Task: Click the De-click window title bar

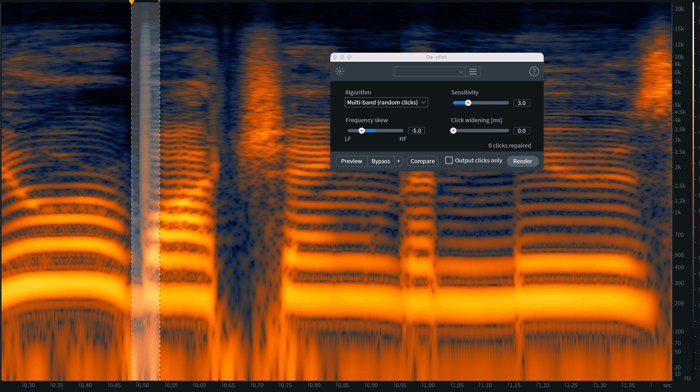Action: point(437,57)
